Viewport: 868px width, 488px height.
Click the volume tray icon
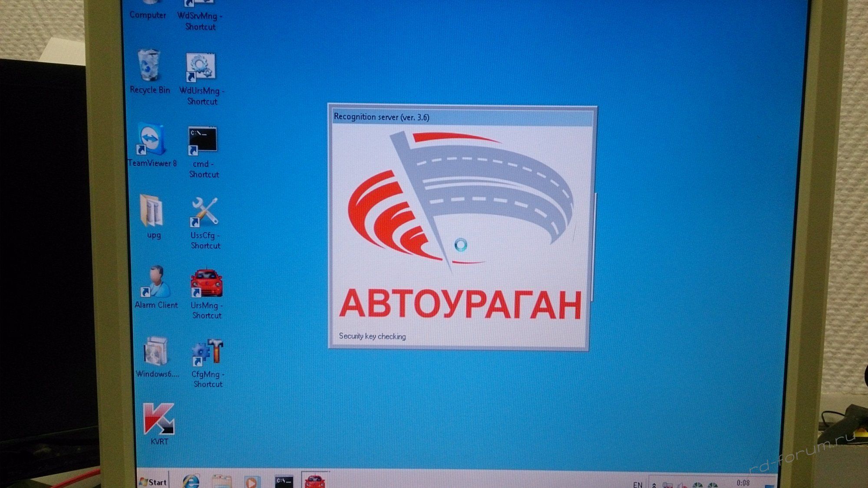[x=682, y=485]
